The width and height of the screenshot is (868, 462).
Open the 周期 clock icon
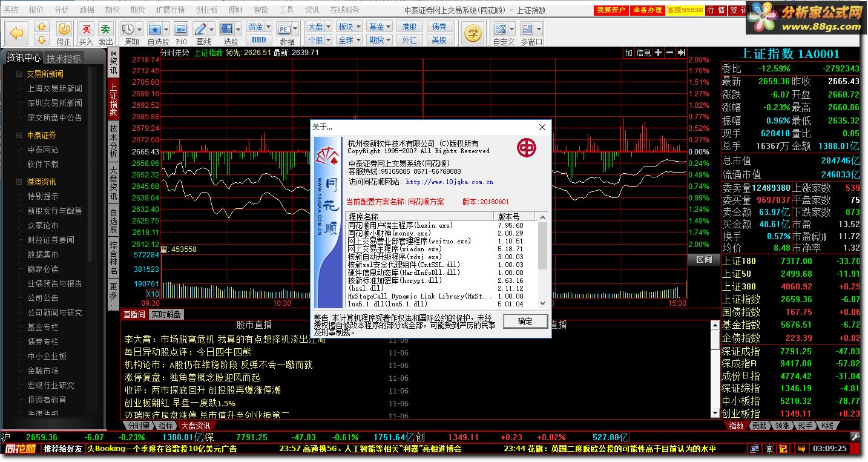[x=128, y=29]
